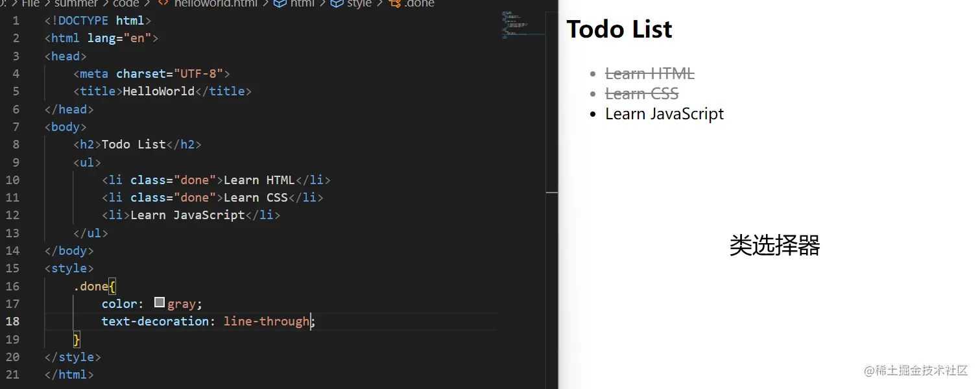Select the helloworld.html breadcrumb label

coord(215,3)
